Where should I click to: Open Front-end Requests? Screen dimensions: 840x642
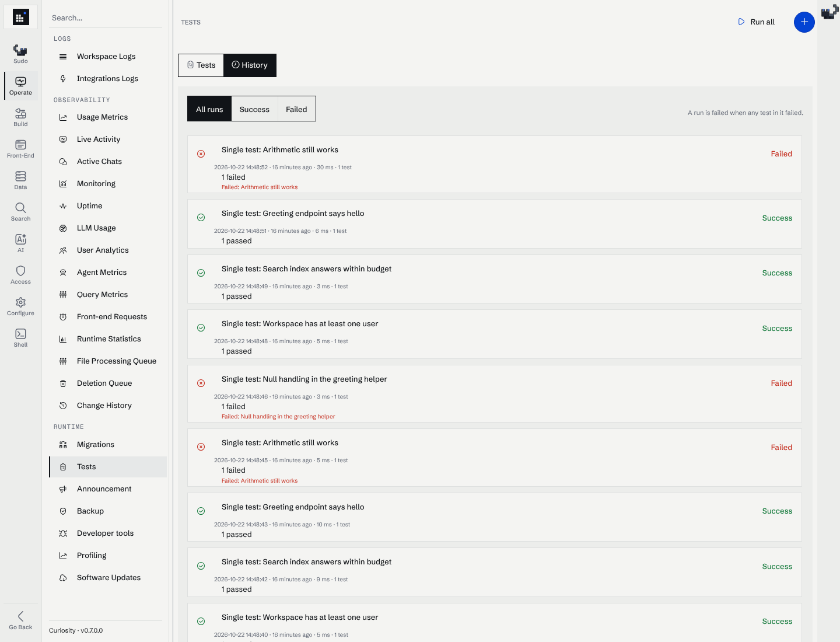point(108,317)
